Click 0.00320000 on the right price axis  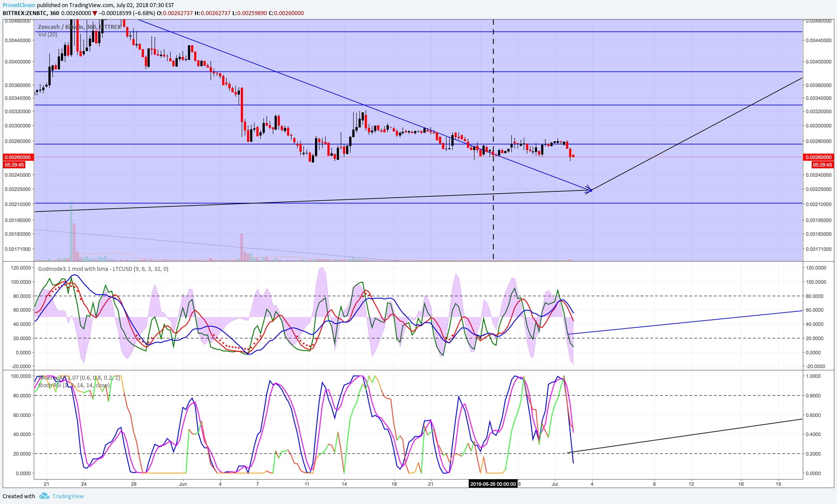pyautogui.click(x=819, y=111)
